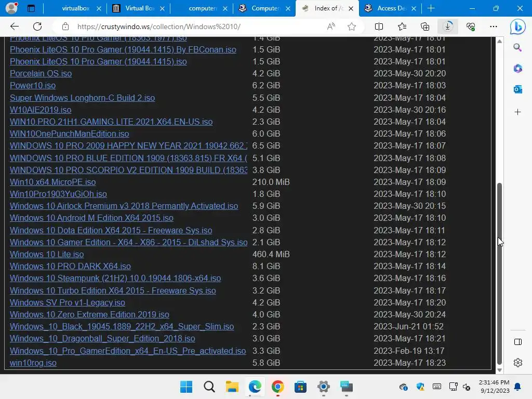
Task: Click scrollbar up arrow
Action: [x=499, y=41]
